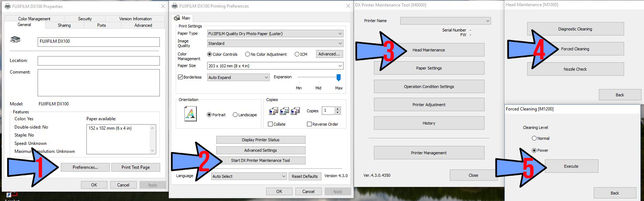This screenshot has height=201, width=644.
Task: Click the collated copies illustration icon
Action: point(285,111)
